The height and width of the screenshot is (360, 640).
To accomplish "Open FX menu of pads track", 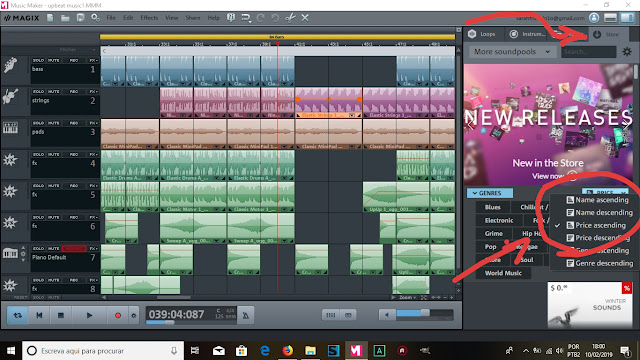I will pos(93,123).
